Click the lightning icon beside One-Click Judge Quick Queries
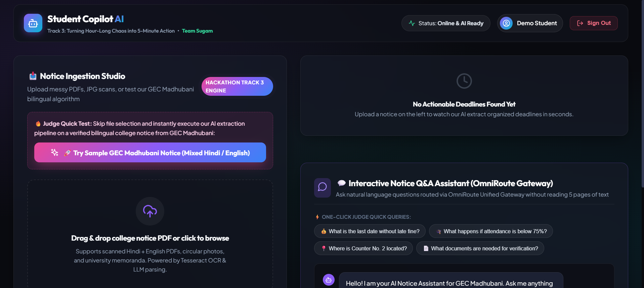 pos(317,217)
